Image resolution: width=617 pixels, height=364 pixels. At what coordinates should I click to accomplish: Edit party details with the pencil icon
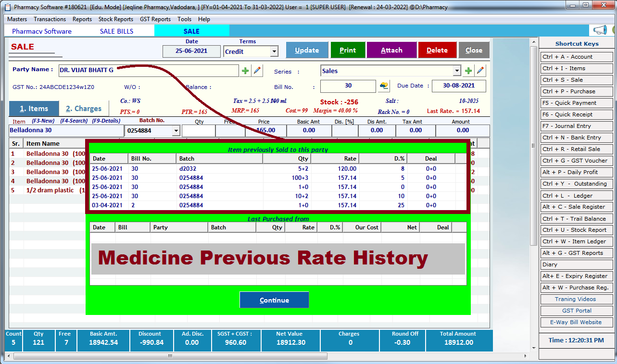257,70
